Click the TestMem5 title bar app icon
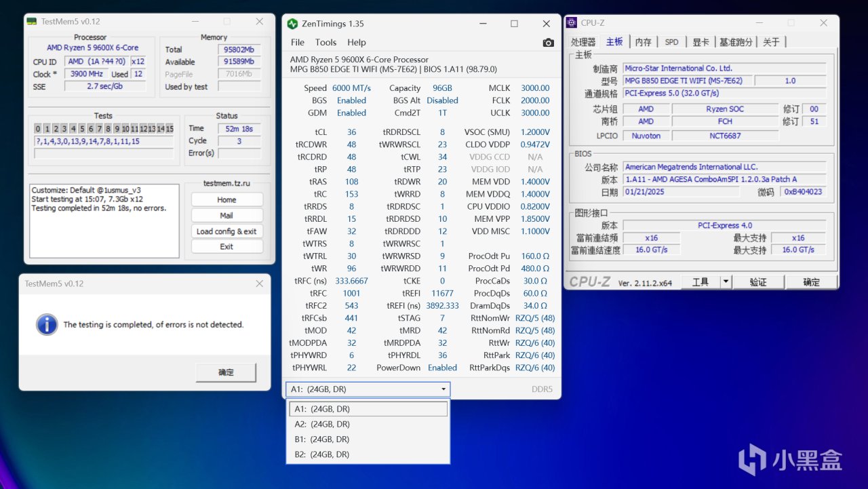The height and width of the screenshot is (489, 868). (x=32, y=22)
